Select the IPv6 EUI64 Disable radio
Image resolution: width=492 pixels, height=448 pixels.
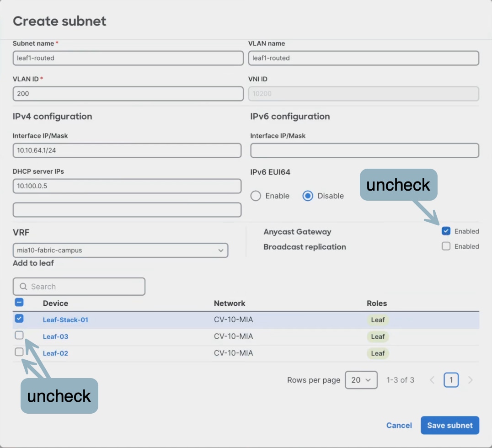[308, 196]
